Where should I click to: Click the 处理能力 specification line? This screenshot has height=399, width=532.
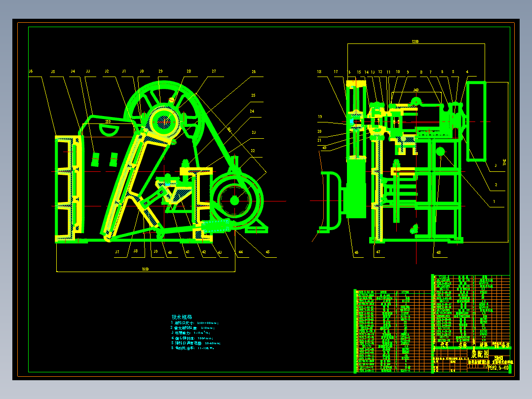point(190,333)
